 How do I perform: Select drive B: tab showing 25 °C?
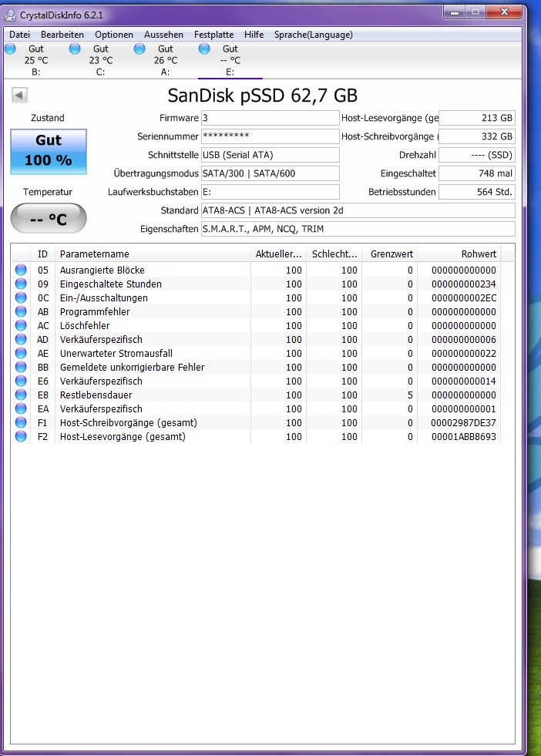pyautogui.click(x=36, y=60)
